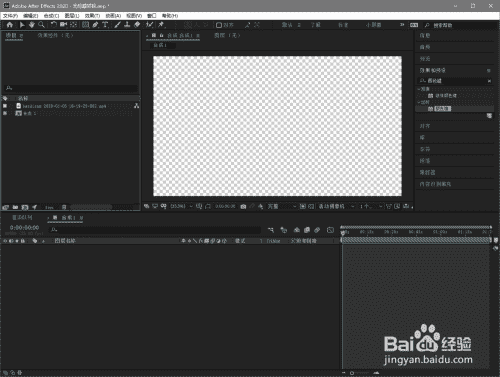
Task: Select the Clone Stamp tool
Action: click(127, 25)
